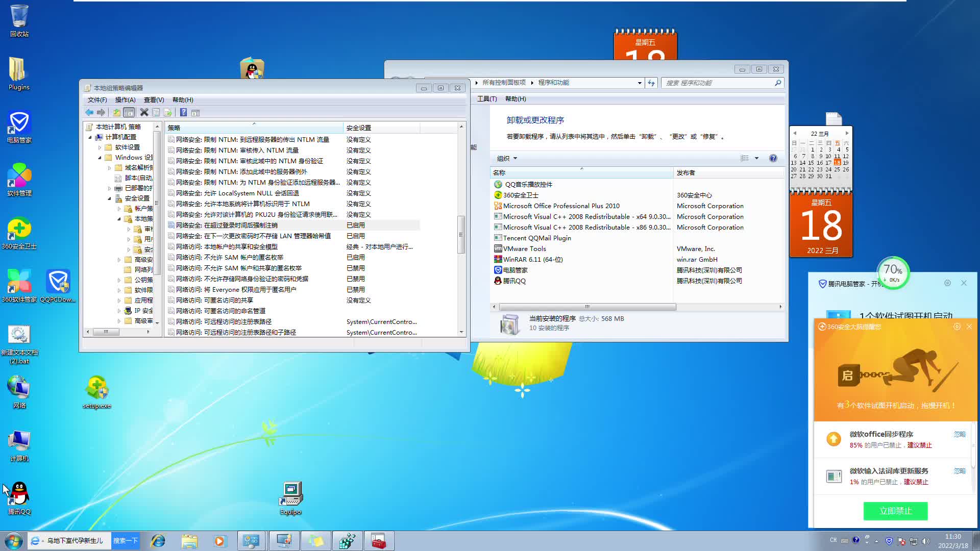Click the policy list vertical scrollbar thumb
Screen dimensions: 980x551
pos(461,235)
